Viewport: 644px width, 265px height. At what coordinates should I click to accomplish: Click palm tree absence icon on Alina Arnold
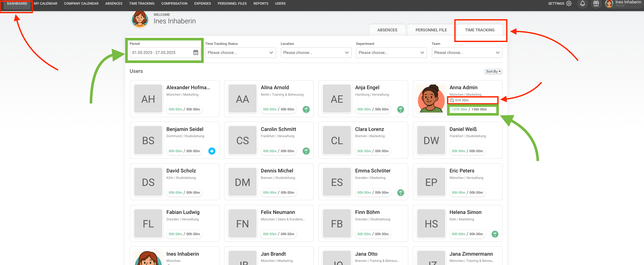tap(306, 109)
